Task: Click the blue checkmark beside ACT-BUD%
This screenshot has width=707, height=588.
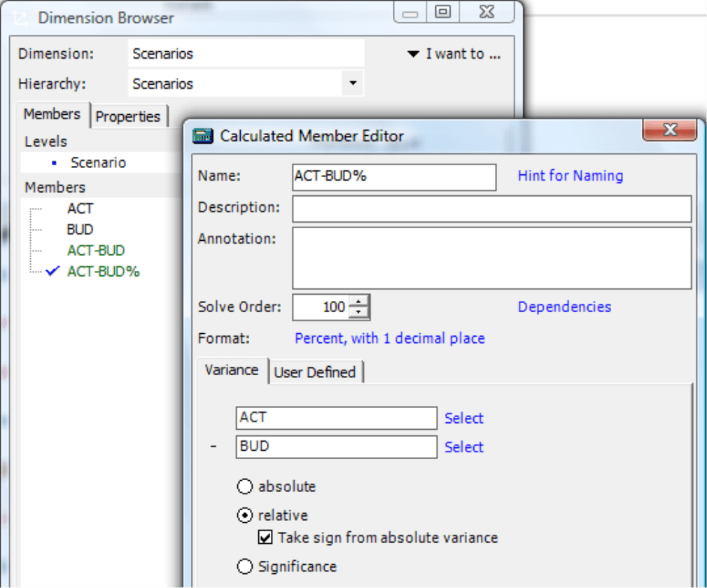Action: coord(52,272)
